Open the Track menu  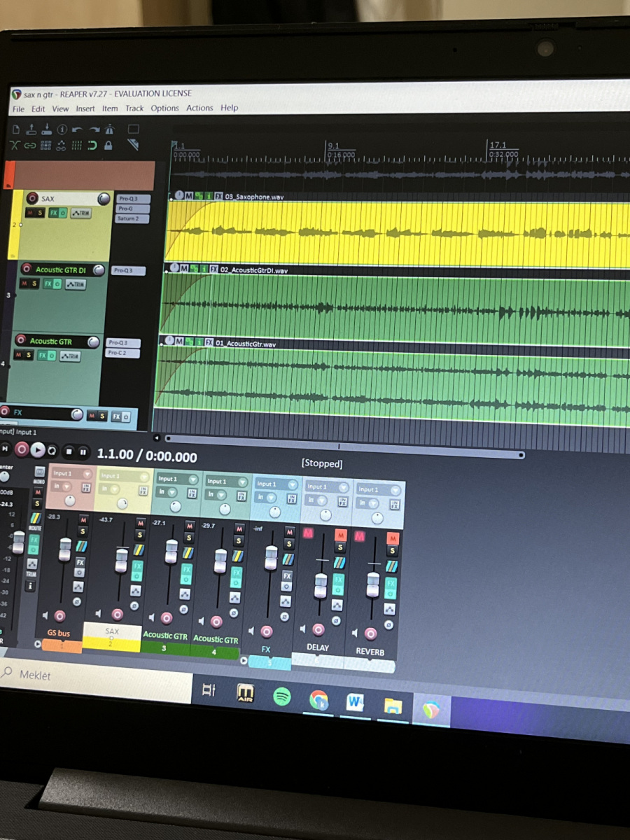pyautogui.click(x=134, y=108)
